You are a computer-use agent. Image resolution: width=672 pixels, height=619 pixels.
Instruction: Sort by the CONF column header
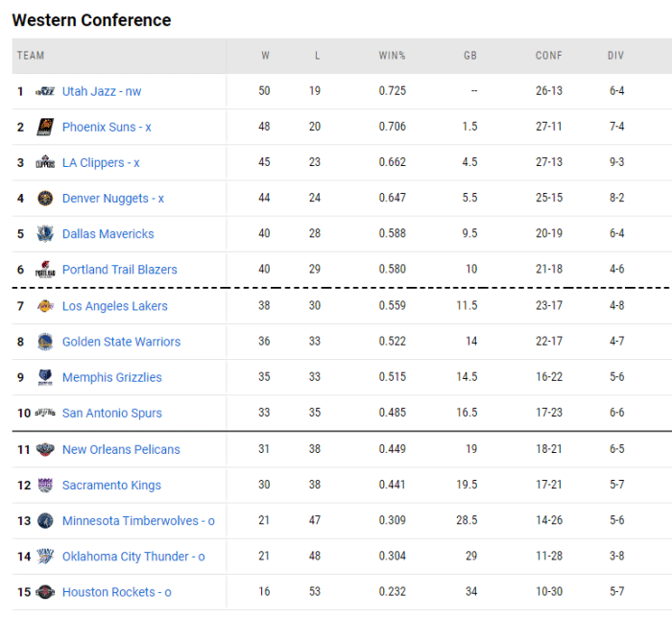pyautogui.click(x=548, y=56)
